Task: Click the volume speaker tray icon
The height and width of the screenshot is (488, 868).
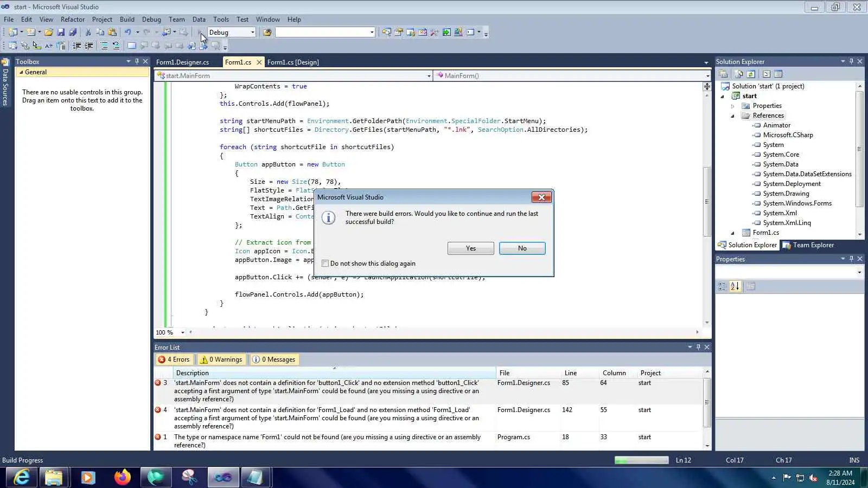Action: click(813, 478)
